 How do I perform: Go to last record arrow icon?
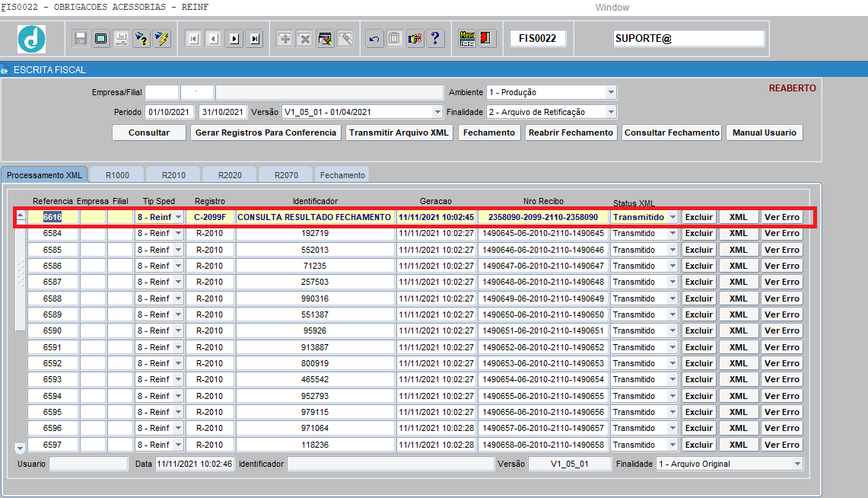[x=255, y=39]
